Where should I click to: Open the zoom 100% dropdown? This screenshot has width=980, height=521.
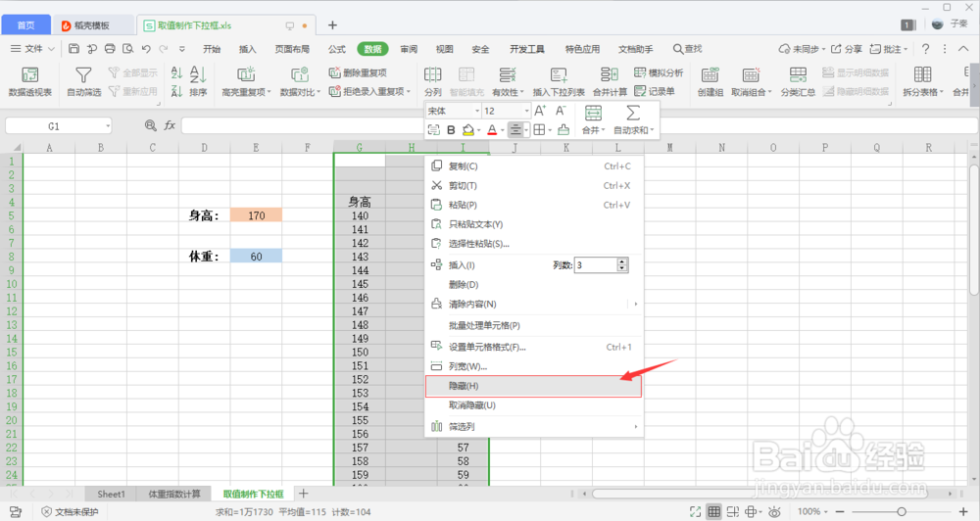coord(812,511)
